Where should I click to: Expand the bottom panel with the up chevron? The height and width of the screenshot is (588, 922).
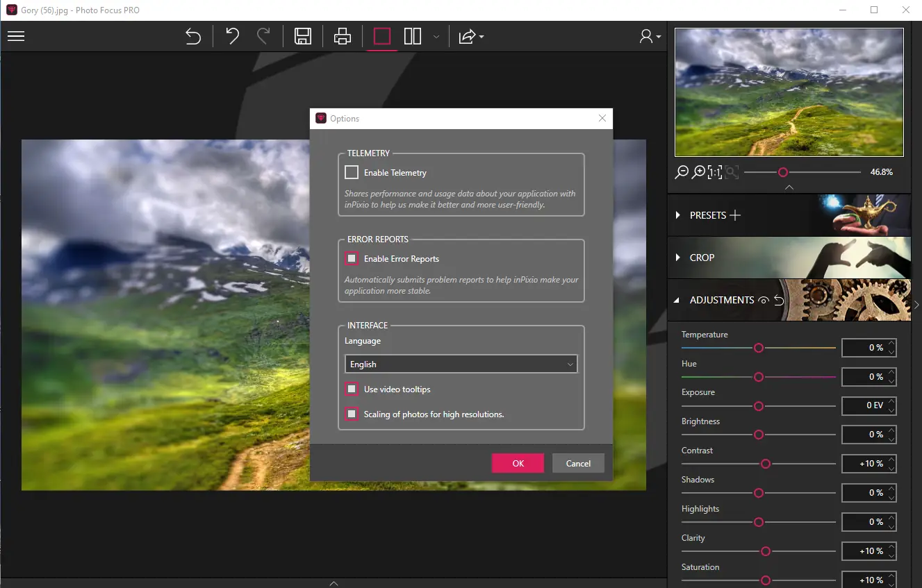[334, 583]
